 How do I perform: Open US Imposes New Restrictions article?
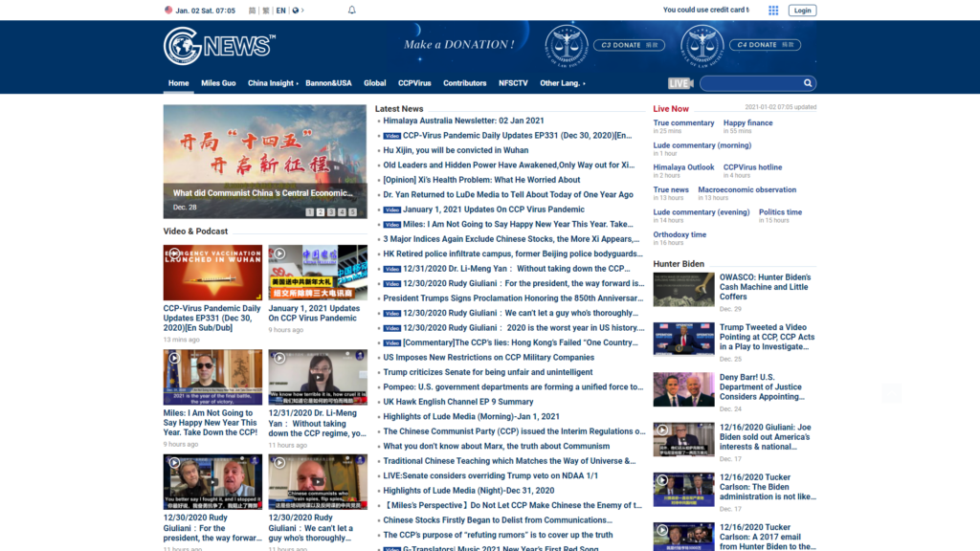(488, 358)
